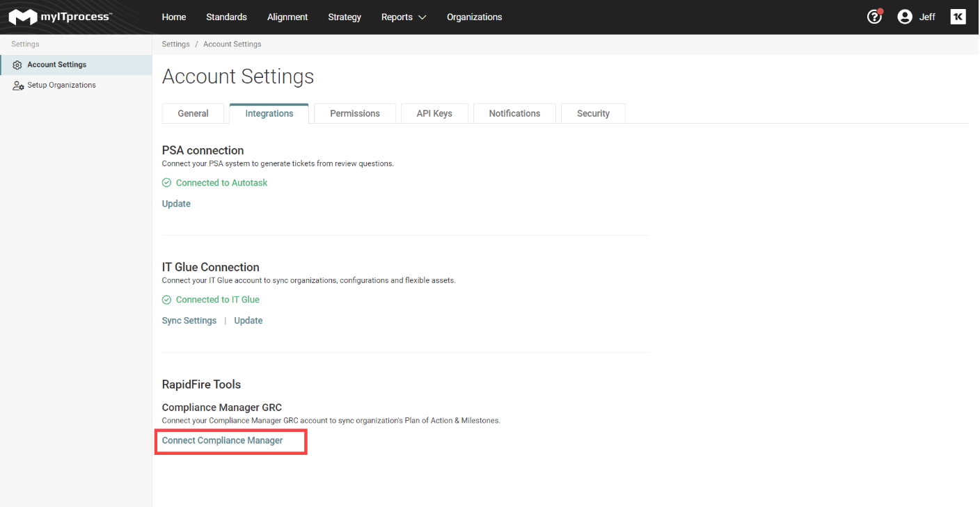Click the Connect Compliance Manager link
The height and width of the screenshot is (507, 980).
pyautogui.click(x=223, y=440)
